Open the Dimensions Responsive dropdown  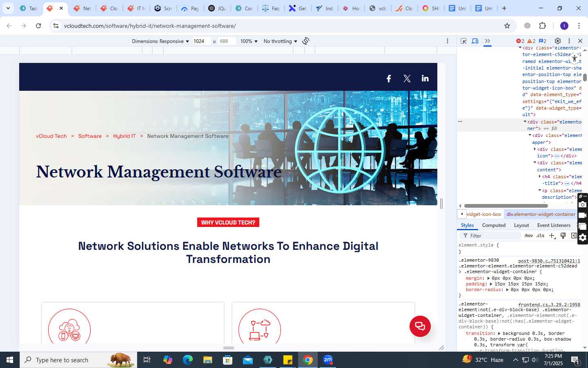[160, 41]
